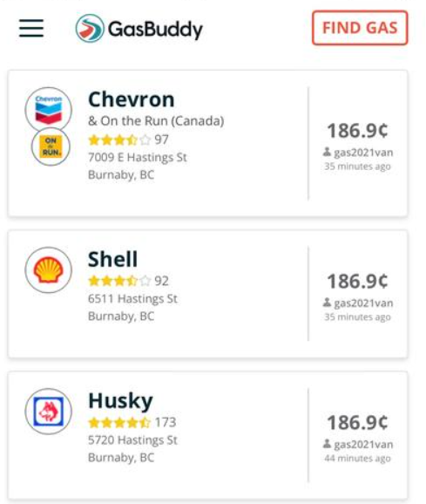426x504 pixels.
Task: Click the 5720 Hastings St address
Action: 132,440
